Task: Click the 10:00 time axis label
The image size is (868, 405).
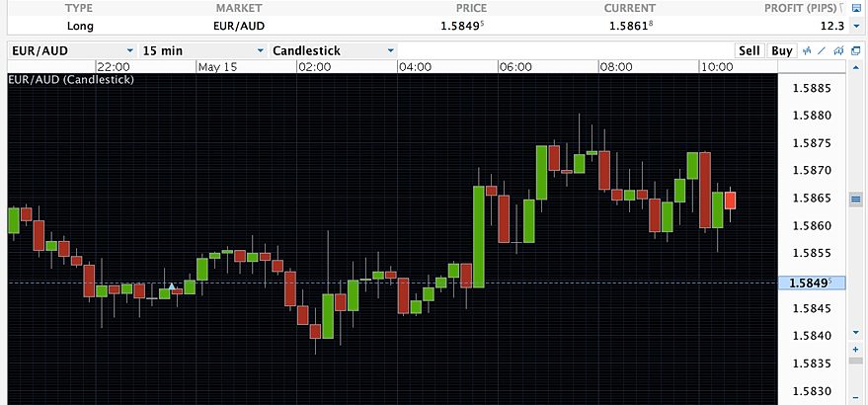Action: coord(717,67)
